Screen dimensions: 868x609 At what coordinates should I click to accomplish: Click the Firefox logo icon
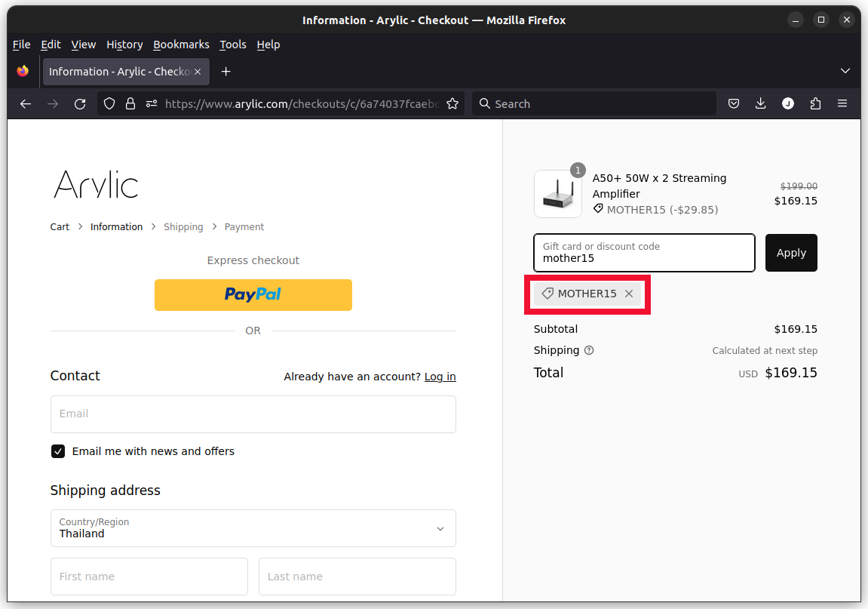pyautogui.click(x=23, y=72)
